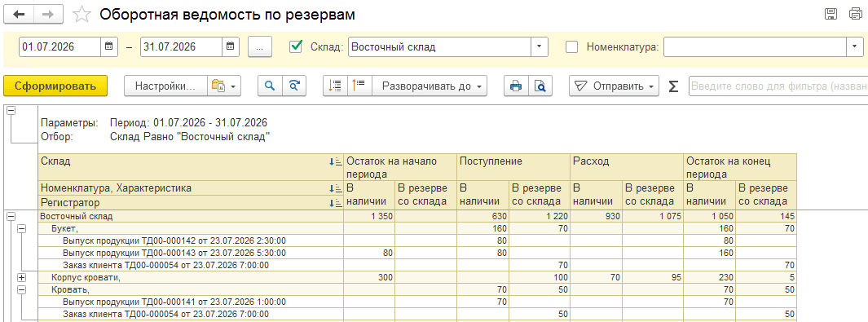Screen dimensions: 868x322
Task: Open search with magnifier icon
Action: (270, 86)
